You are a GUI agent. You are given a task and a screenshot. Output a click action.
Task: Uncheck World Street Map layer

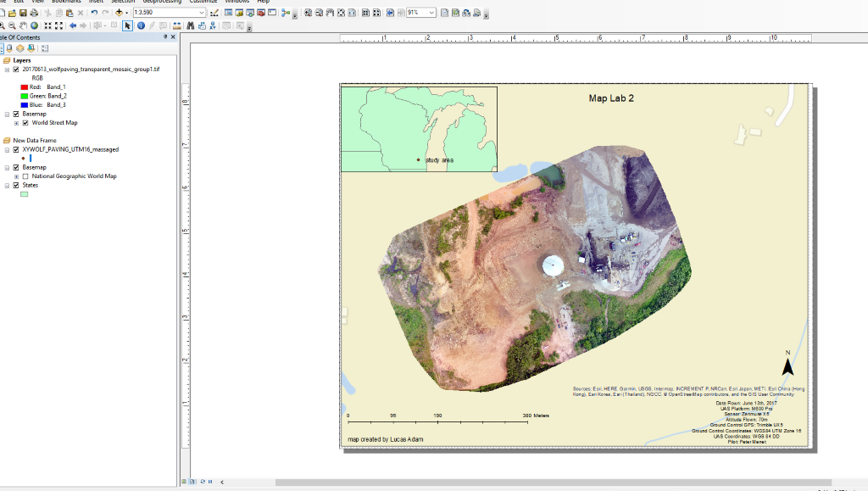pos(25,123)
